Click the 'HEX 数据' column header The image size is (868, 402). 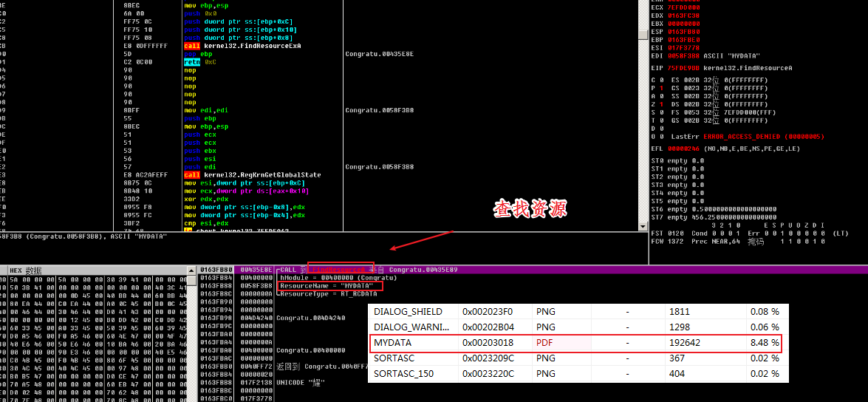coord(26,270)
